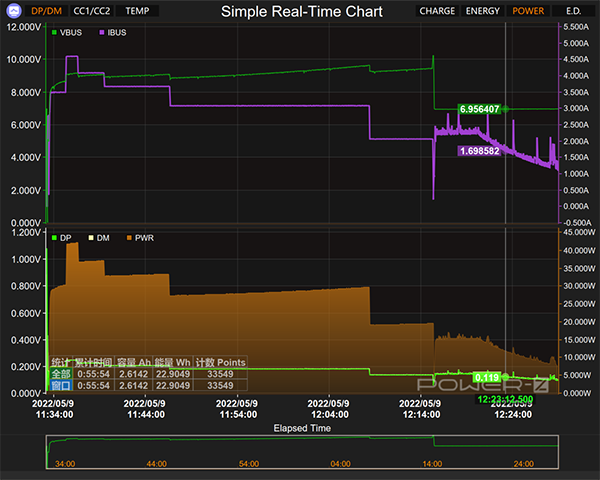Screen dimensions: 600x480
Task: Toggle the DM legend entry
Action: 99,238
